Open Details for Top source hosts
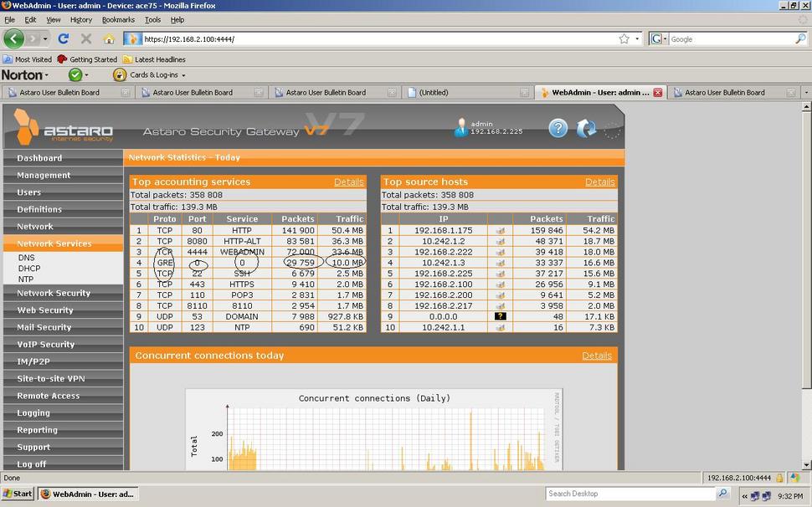 (599, 182)
